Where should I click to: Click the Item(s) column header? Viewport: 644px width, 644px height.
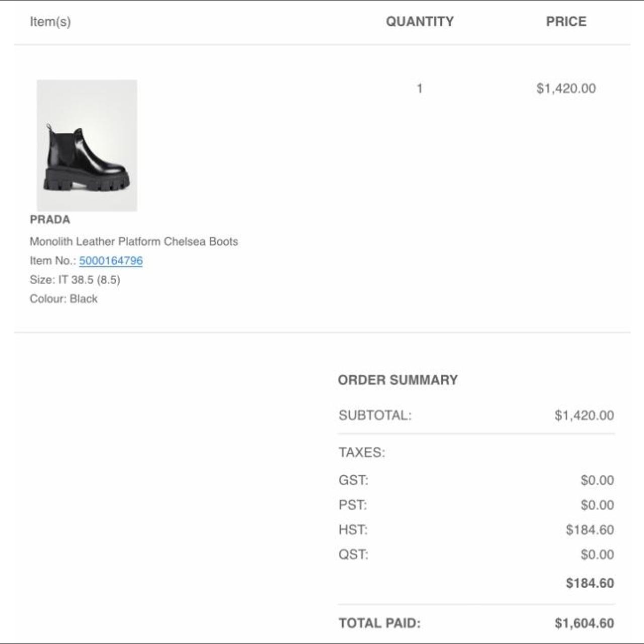click(x=50, y=21)
